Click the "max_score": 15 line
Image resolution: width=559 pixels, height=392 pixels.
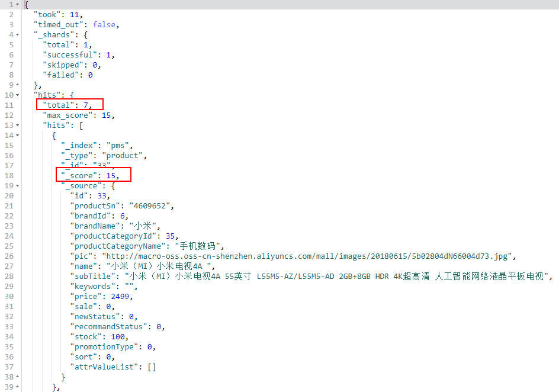[x=79, y=115]
